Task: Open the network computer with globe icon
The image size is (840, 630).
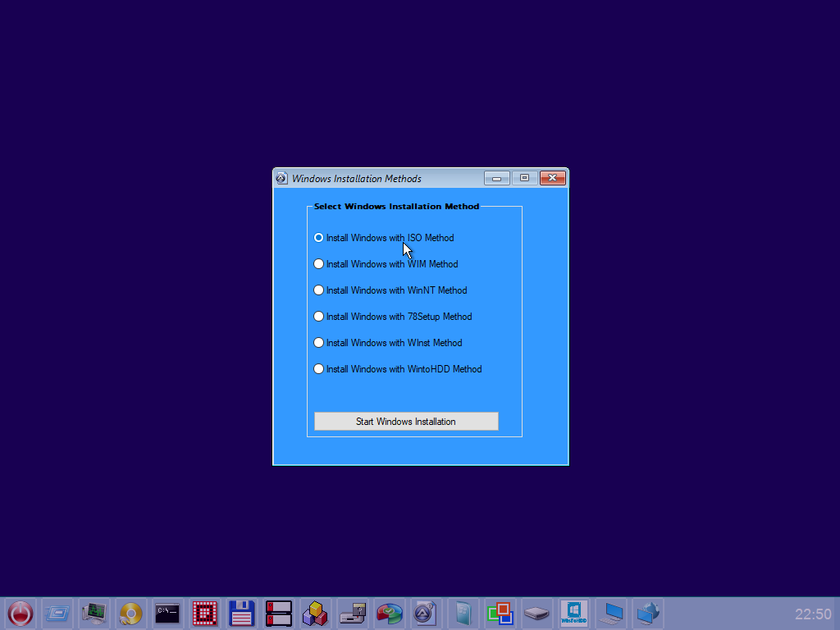Action: (x=648, y=614)
